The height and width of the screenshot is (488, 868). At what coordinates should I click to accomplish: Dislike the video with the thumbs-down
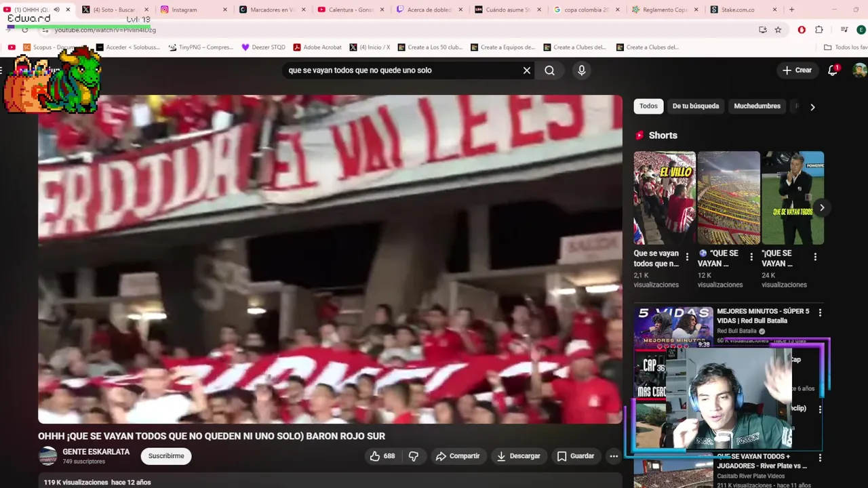point(414,456)
